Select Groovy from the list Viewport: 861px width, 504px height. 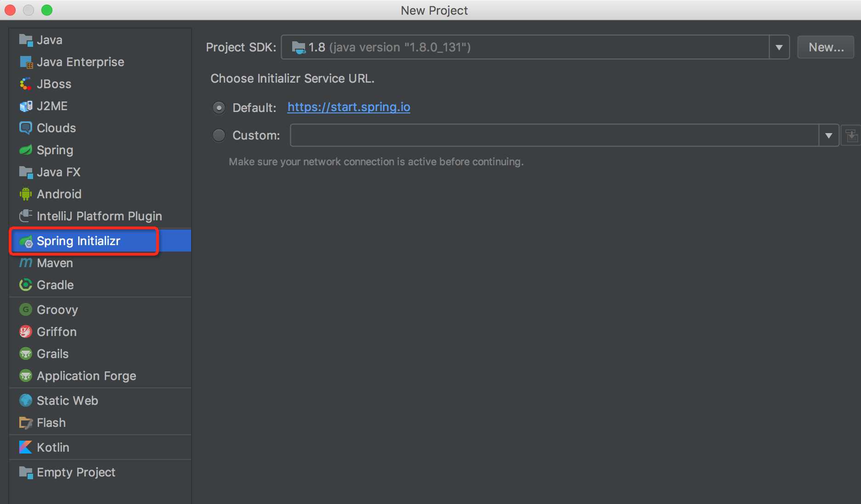pos(100,310)
